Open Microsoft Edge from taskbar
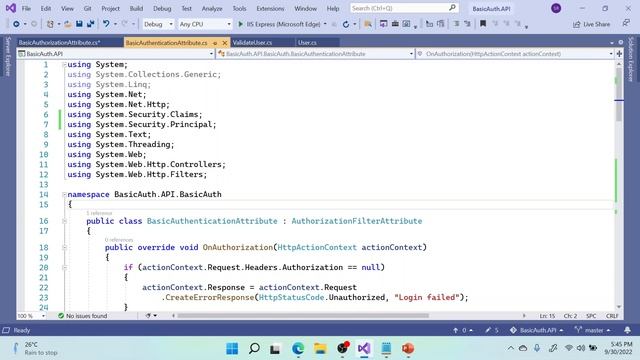This screenshot has height=360, width=640. [x=298, y=349]
